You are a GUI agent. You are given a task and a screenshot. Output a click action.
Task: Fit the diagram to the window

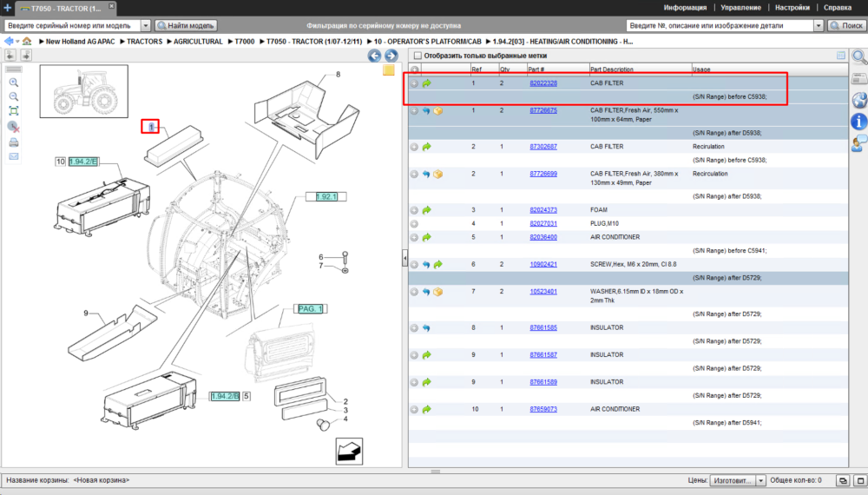pyautogui.click(x=14, y=111)
